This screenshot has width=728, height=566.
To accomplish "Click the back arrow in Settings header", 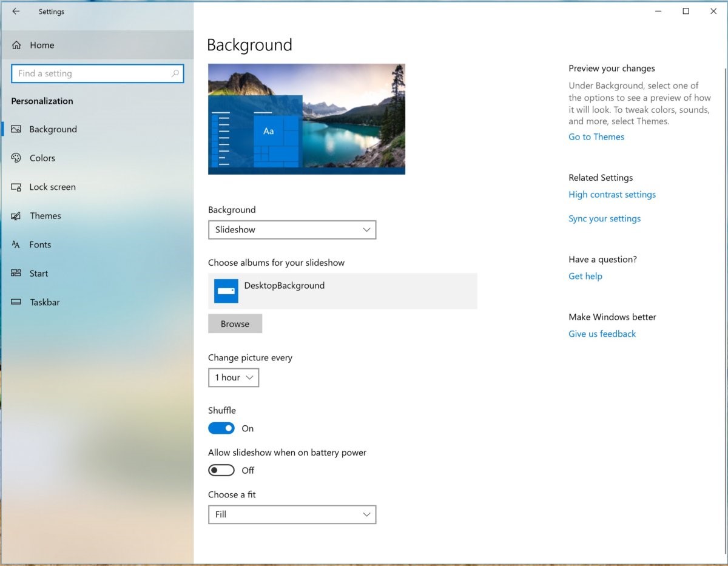I will [x=16, y=12].
